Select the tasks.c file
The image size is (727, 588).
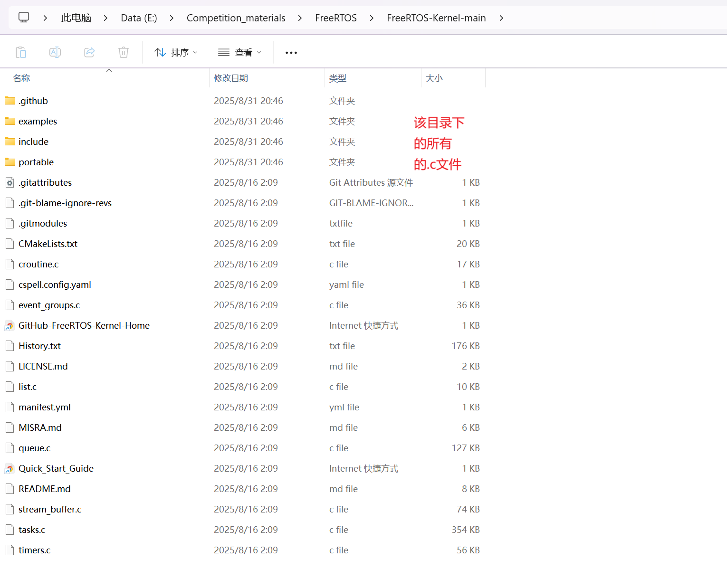[31, 530]
